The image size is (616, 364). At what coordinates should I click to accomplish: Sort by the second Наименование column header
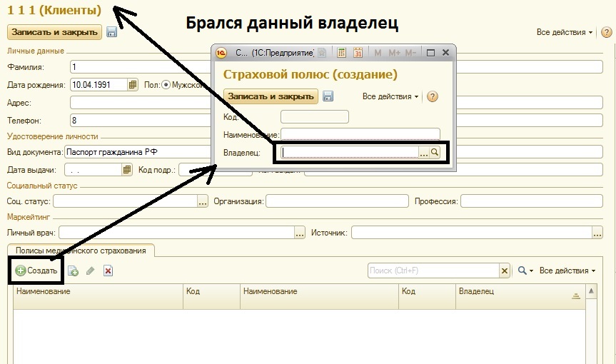pos(319,296)
